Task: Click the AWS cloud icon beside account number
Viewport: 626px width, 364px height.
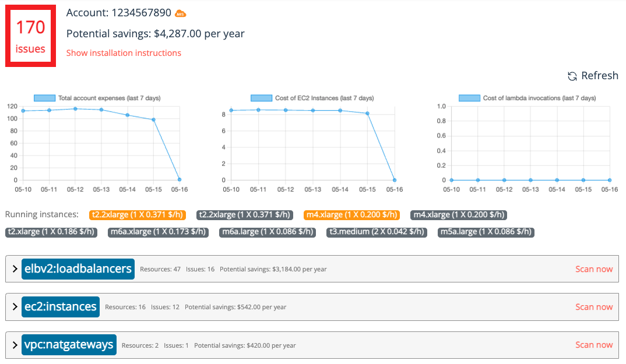Action: (x=181, y=13)
